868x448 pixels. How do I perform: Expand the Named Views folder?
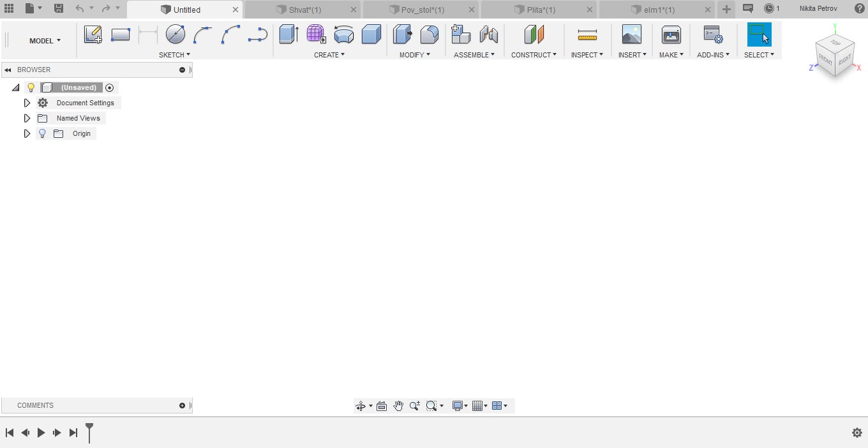[x=27, y=118]
